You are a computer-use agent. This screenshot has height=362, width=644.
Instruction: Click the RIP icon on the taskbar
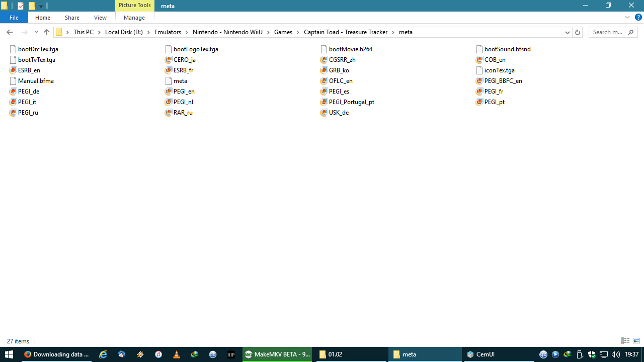point(231,354)
